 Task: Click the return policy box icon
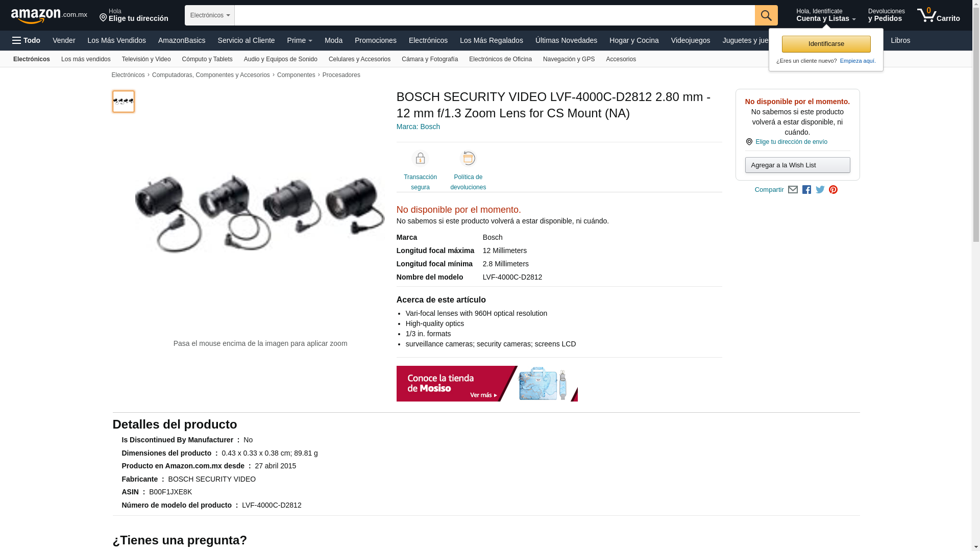[468, 159]
